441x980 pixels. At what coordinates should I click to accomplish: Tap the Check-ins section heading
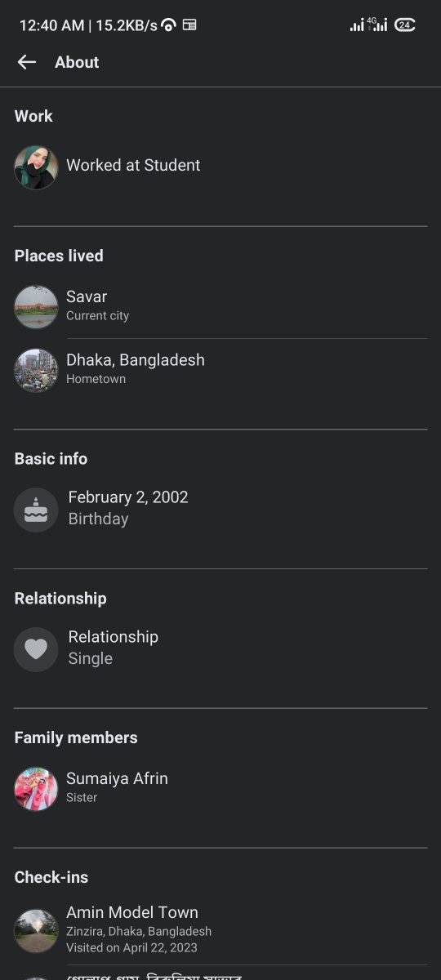click(x=51, y=877)
